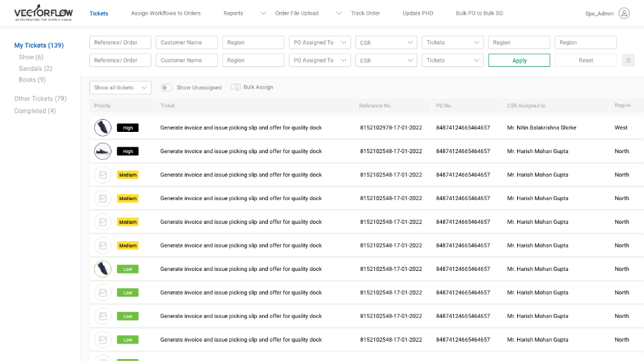Open the Track Order tab
The image size is (644, 361).
(365, 14)
